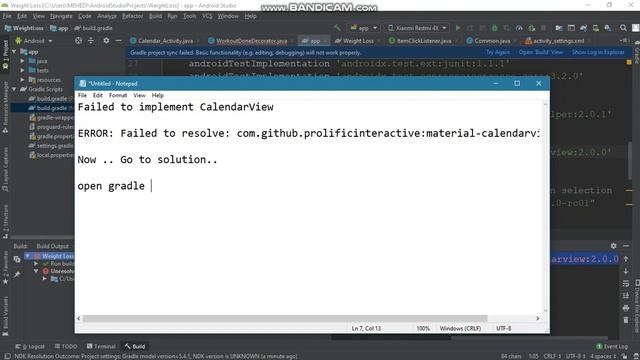Expand the tests folder in Project tree
640x360 pixels.
pyautogui.click(x=22, y=70)
